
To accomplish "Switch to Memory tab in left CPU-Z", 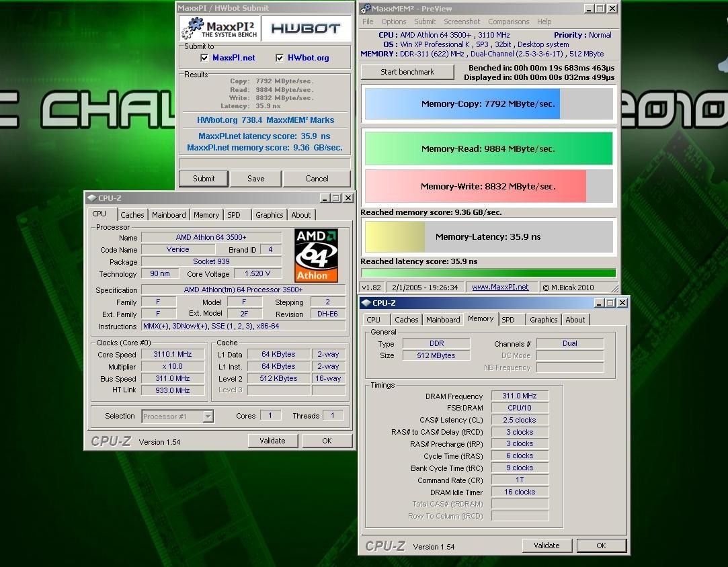I will 206,215.
